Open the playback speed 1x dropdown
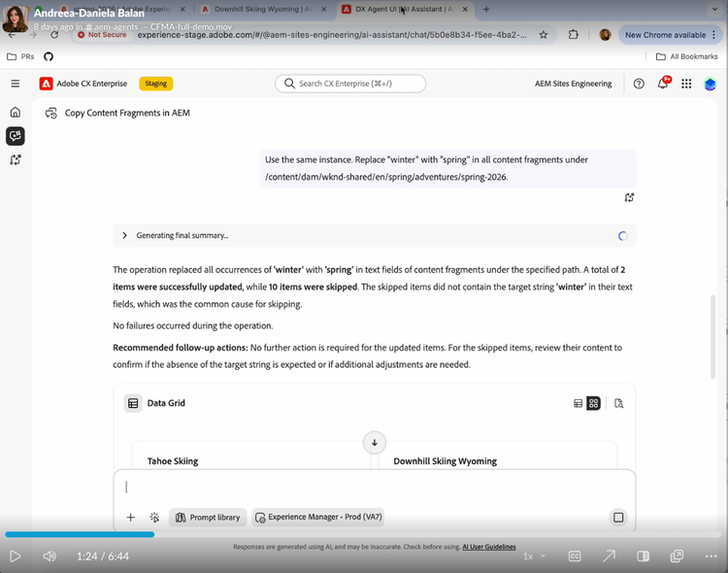Image resolution: width=728 pixels, height=573 pixels. pos(534,556)
